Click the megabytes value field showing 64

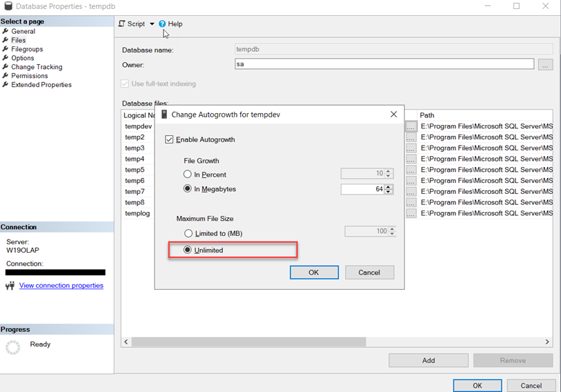(362, 189)
